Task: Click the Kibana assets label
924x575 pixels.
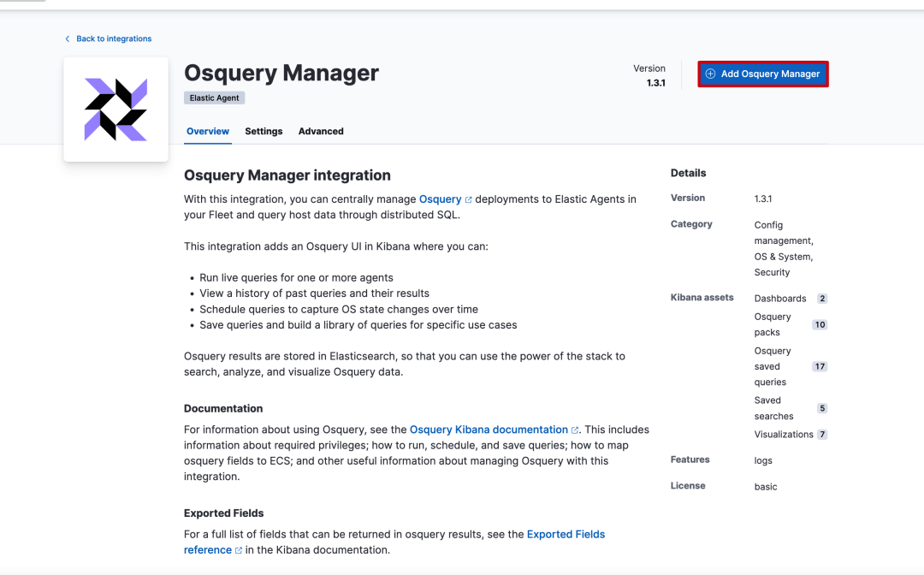Action: [702, 298]
